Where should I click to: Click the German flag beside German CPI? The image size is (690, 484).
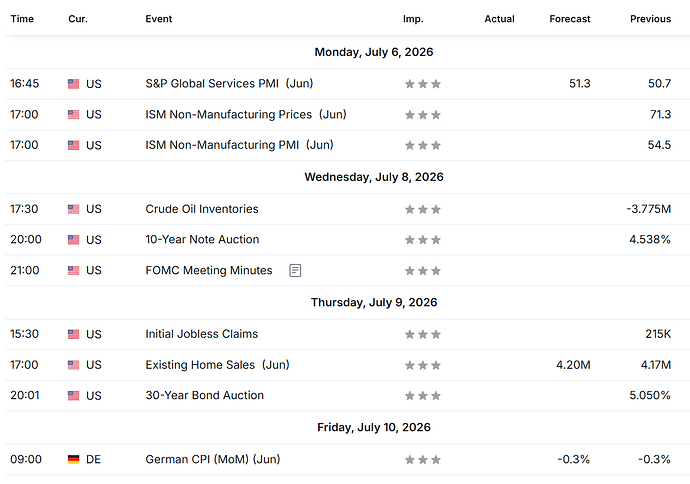(73, 459)
